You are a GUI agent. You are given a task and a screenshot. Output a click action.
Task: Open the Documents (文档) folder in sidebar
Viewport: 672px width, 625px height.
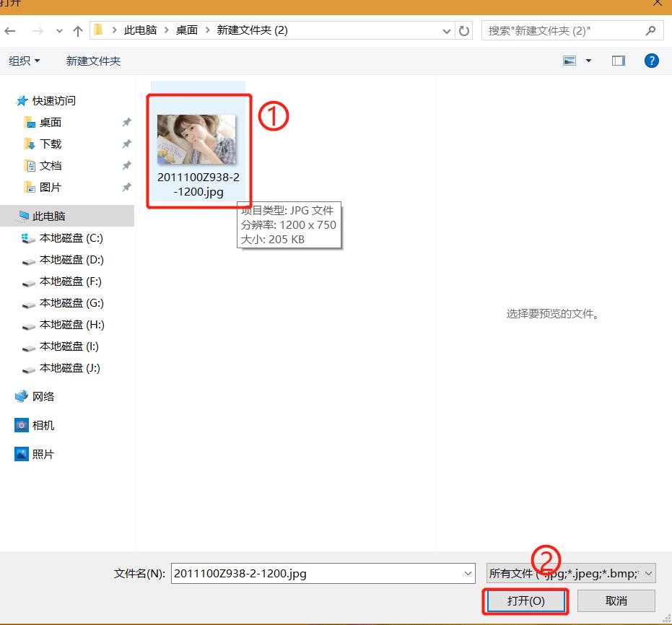tap(51, 165)
